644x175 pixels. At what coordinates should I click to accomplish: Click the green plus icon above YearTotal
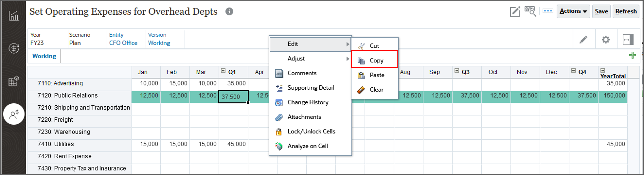point(632,55)
